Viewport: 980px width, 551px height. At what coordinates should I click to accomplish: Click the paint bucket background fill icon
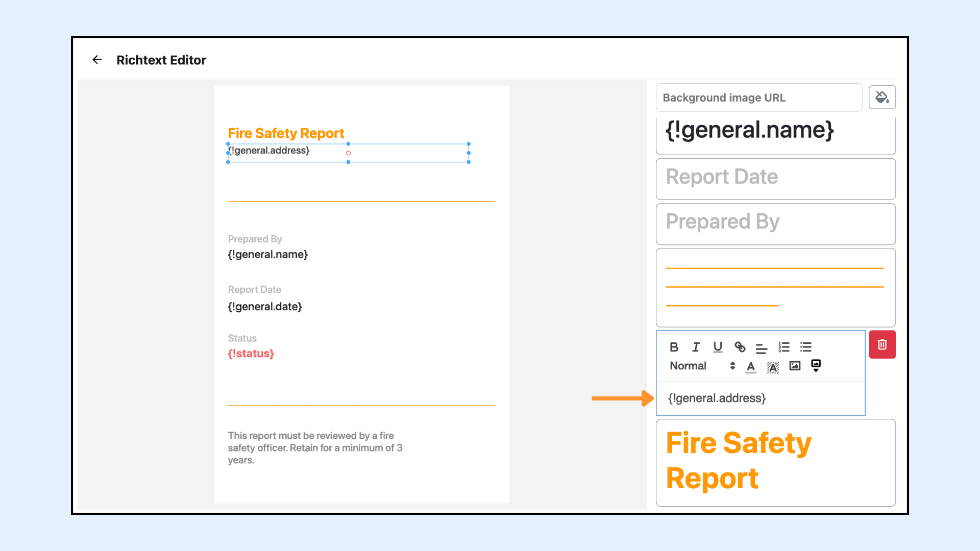pyautogui.click(x=882, y=97)
